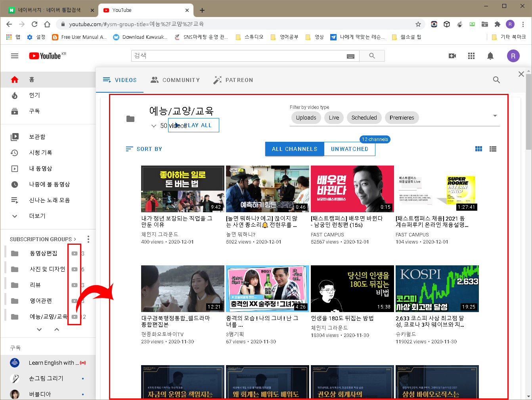Click the down chevron below the groups list
The image size is (532, 400).
(39, 329)
